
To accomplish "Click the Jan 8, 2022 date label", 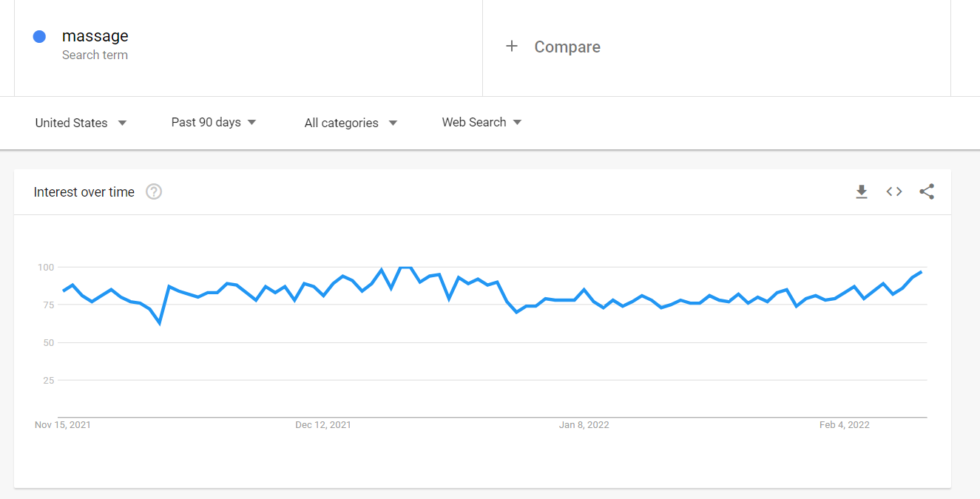I will (584, 425).
